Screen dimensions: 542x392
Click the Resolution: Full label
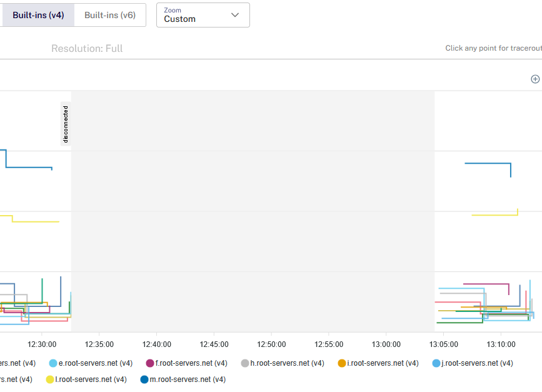coord(87,48)
